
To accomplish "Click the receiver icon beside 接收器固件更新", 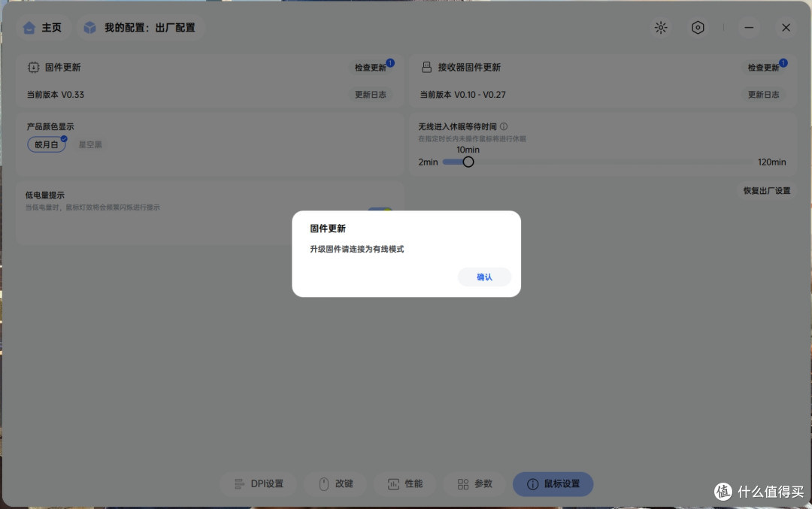I will (427, 68).
